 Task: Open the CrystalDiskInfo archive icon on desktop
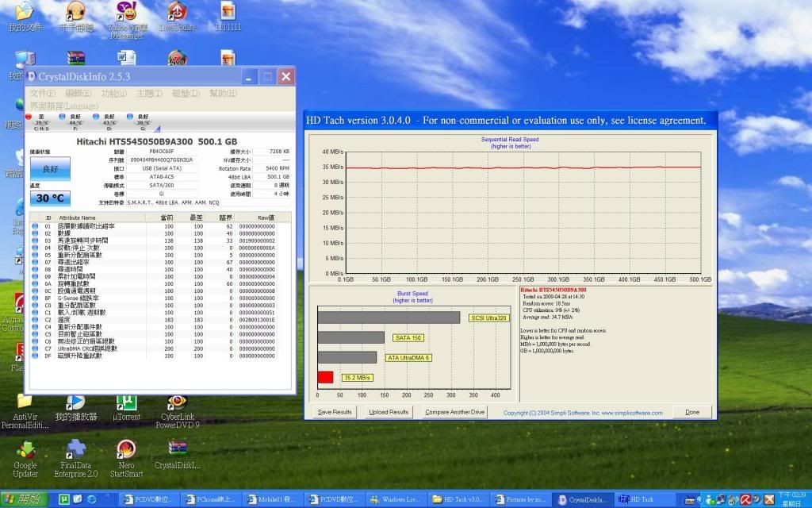coord(177,455)
